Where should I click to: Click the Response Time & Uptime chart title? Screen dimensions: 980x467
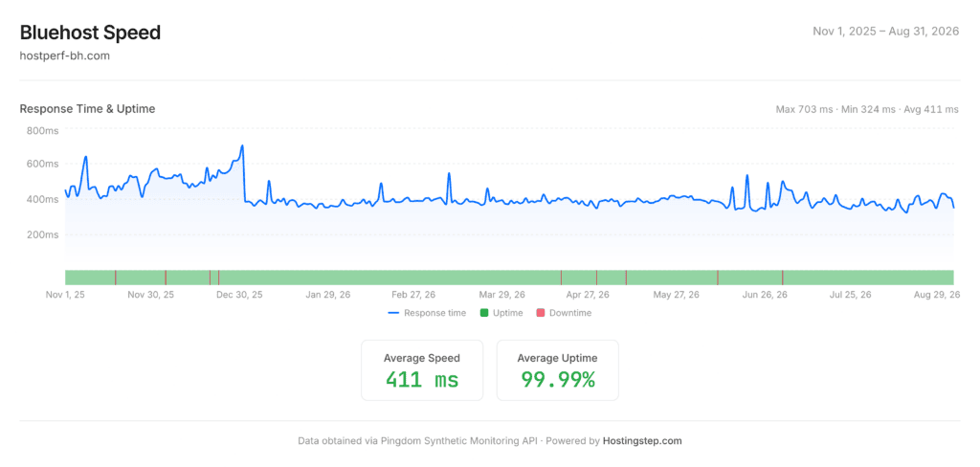coord(87,109)
